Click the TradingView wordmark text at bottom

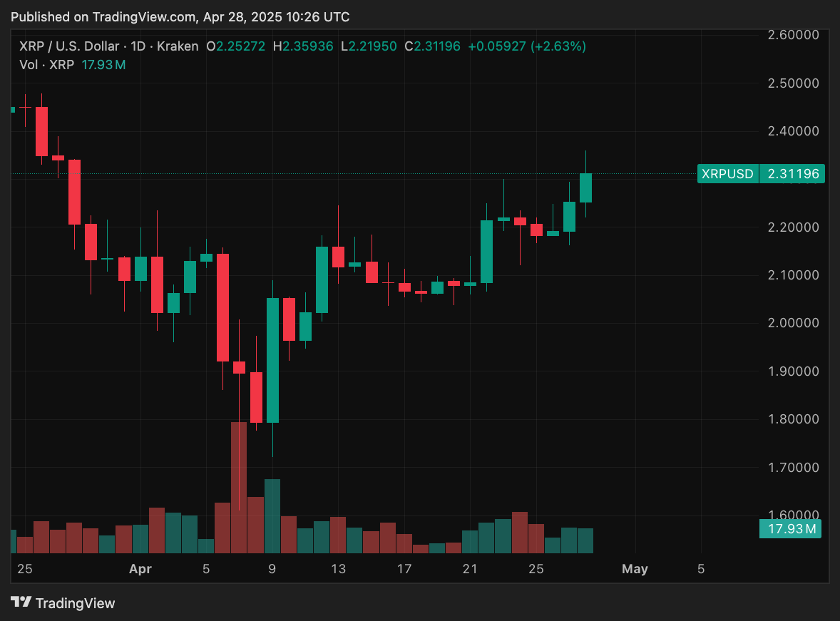(x=75, y=603)
